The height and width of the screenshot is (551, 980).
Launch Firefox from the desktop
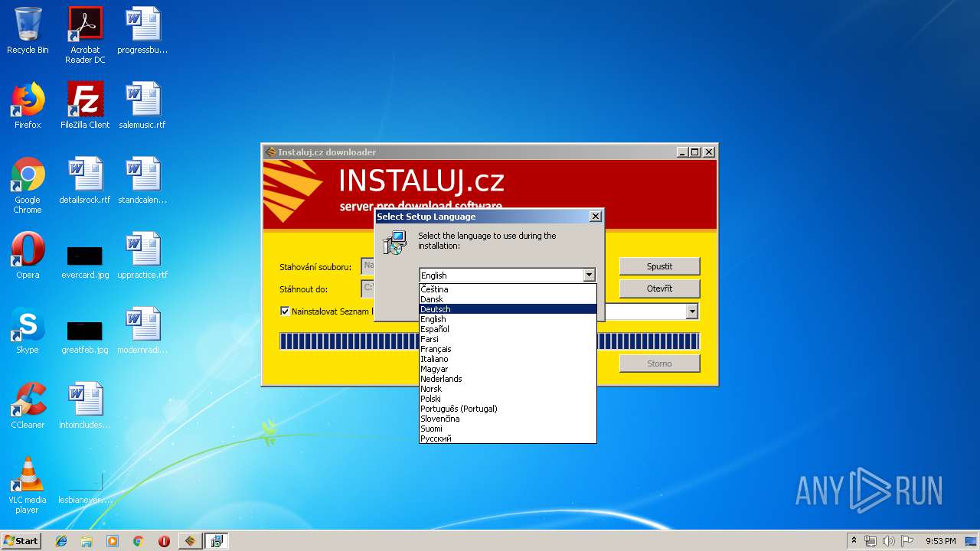tap(28, 106)
